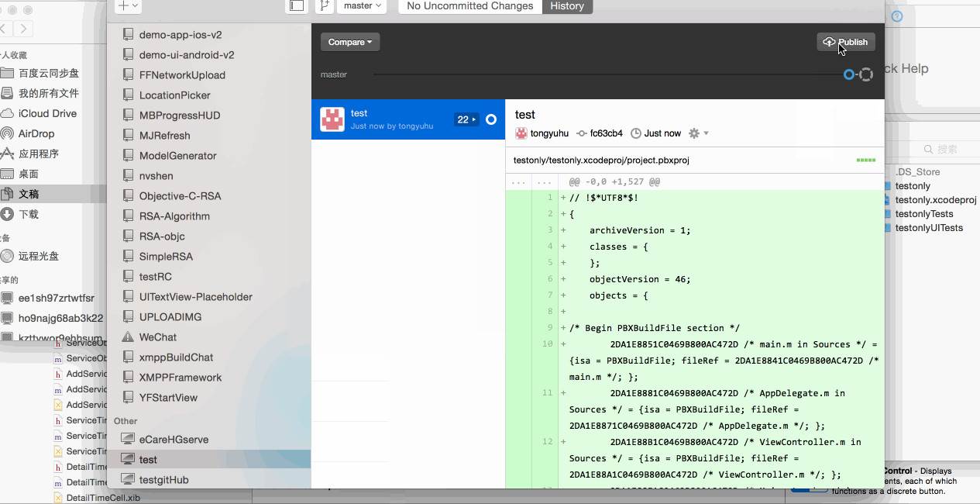
Task: Click diff line 9 Begin PBXBuildFile section
Action: (655, 328)
